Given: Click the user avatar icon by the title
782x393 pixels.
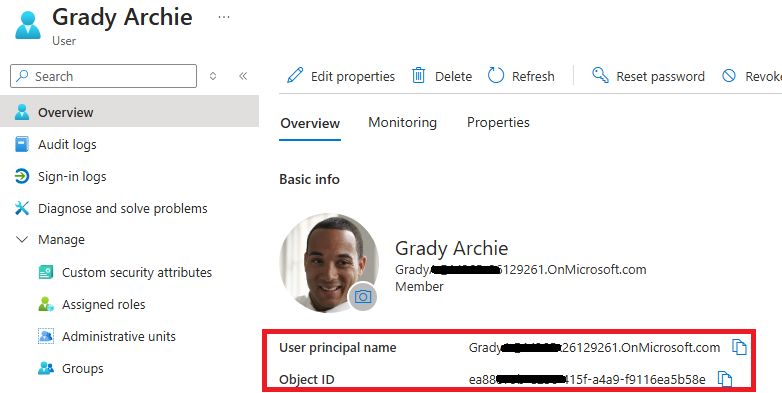Looking at the screenshot, I should [28, 25].
